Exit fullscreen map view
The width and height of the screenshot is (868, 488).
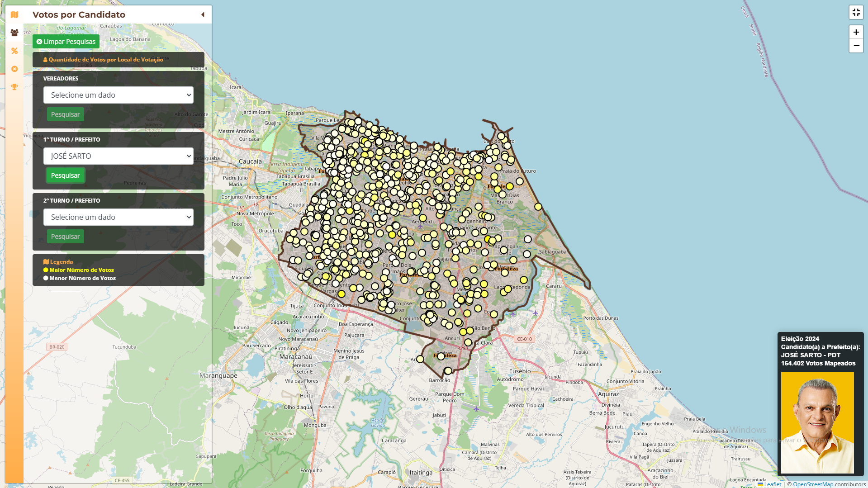[x=856, y=12]
